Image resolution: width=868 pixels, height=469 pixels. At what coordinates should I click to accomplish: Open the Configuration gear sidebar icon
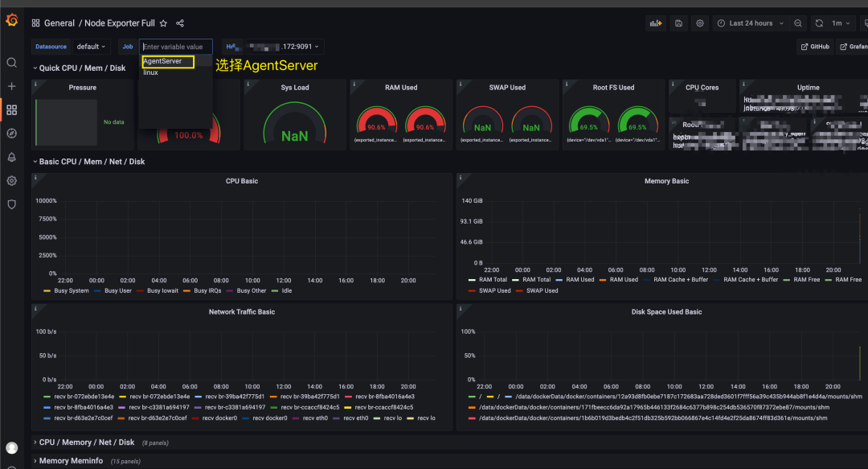(x=11, y=181)
